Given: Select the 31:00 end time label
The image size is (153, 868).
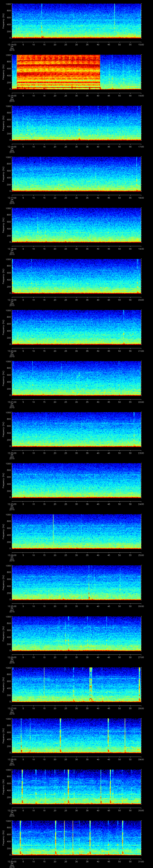Looking at the screenshot, I should point(141,862).
